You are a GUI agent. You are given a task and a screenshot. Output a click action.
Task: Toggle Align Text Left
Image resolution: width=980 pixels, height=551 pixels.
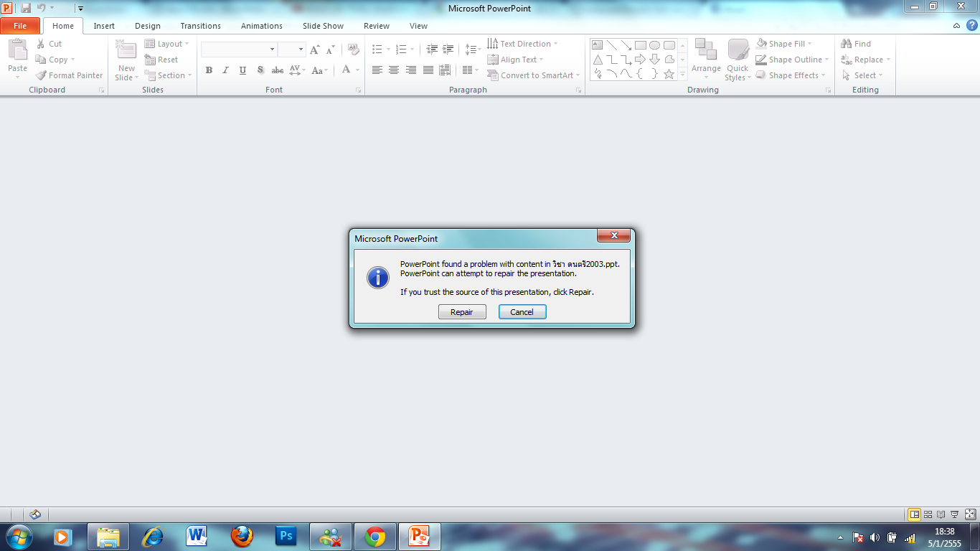click(x=377, y=70)
